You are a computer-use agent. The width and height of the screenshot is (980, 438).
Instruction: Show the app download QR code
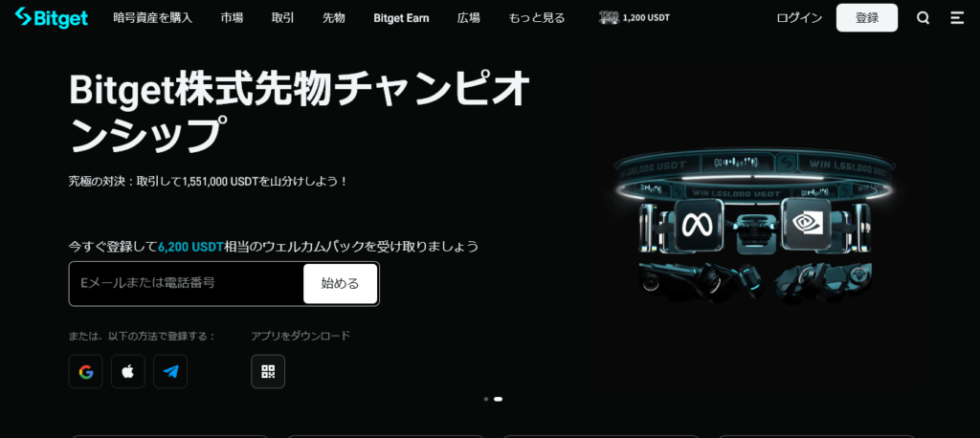pyautogui.click(x=268, y=371)
